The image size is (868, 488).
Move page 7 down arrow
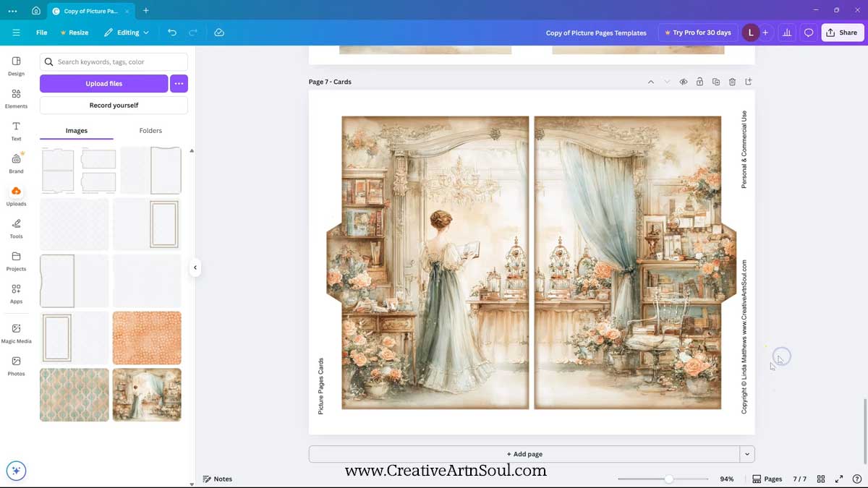pyautogui.click(x=667, y=82)
